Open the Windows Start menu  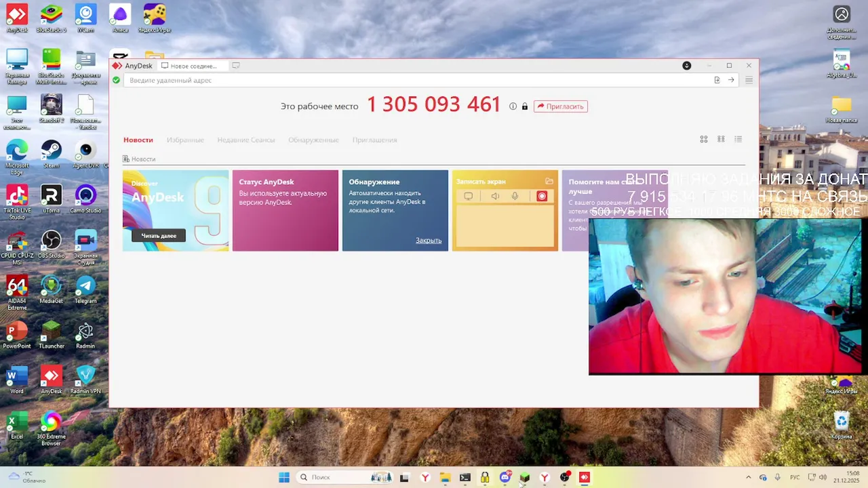click(x=284, y=477)
